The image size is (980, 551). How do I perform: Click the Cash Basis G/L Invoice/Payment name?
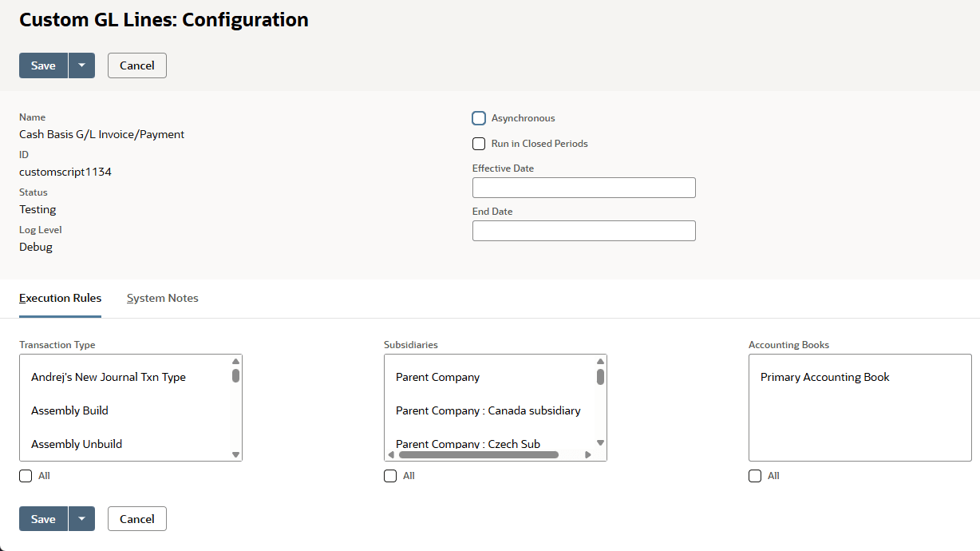pyautogui.click(x=101, y=134)
